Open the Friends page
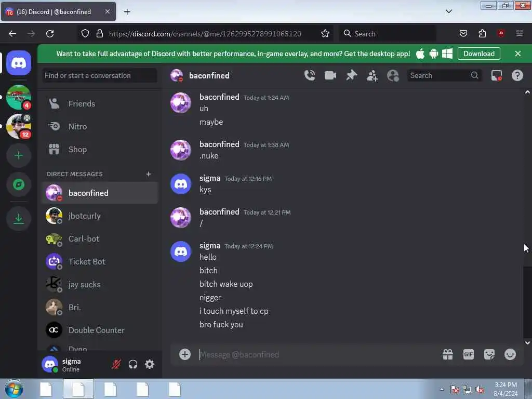 tap(100, 103)
